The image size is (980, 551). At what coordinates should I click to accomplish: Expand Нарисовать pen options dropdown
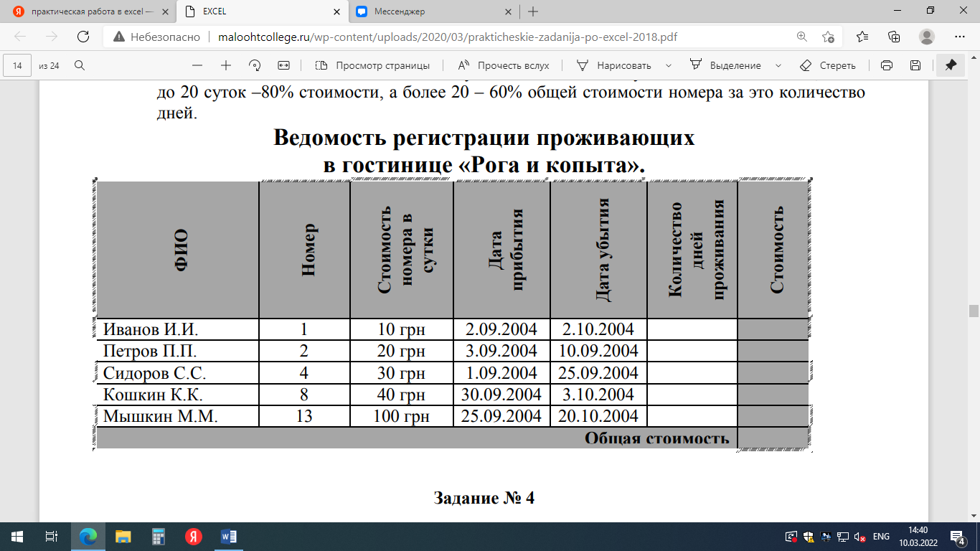pos(669,65)
